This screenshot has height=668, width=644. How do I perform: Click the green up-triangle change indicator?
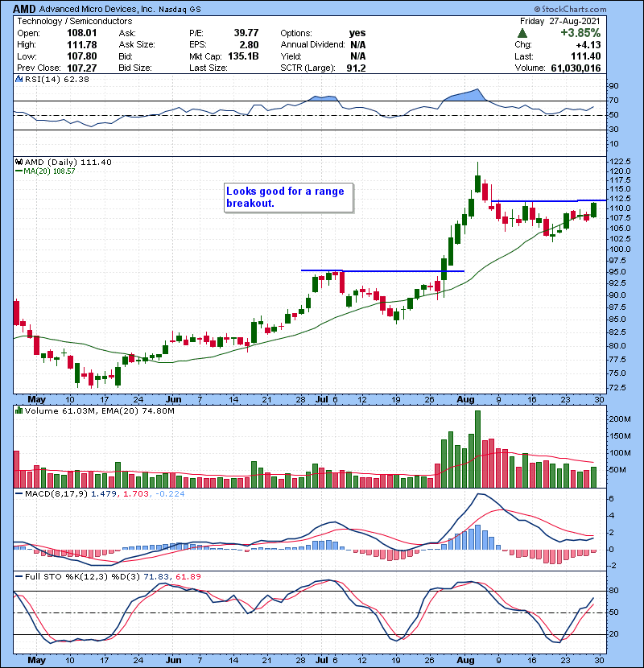point(522,33)
